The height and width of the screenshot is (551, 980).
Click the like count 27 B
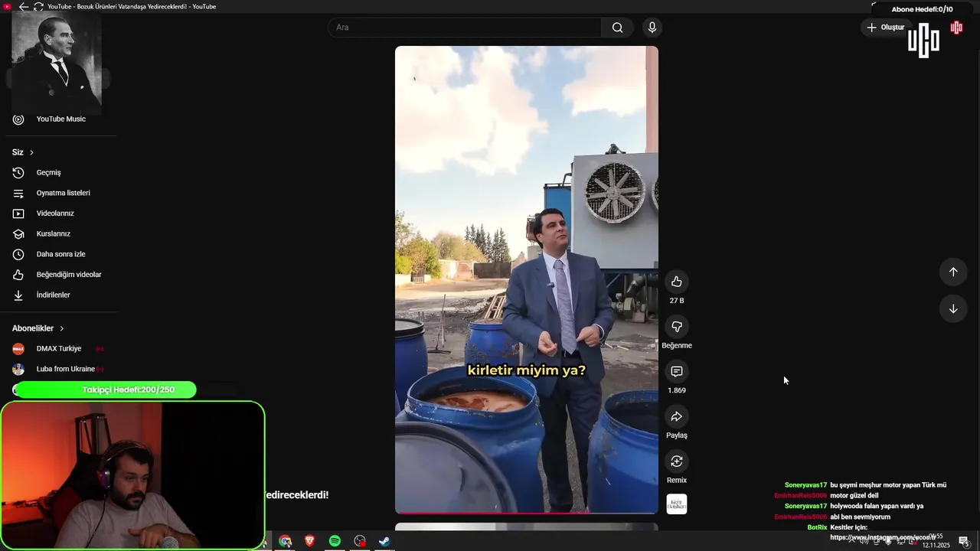[x=677, y=301]
